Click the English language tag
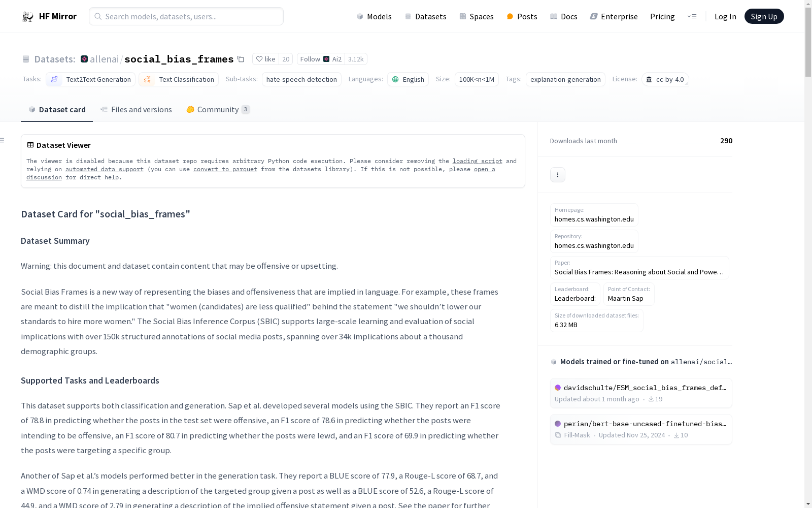The height and width of the screenshot is (508, 812). coord(408,79)
